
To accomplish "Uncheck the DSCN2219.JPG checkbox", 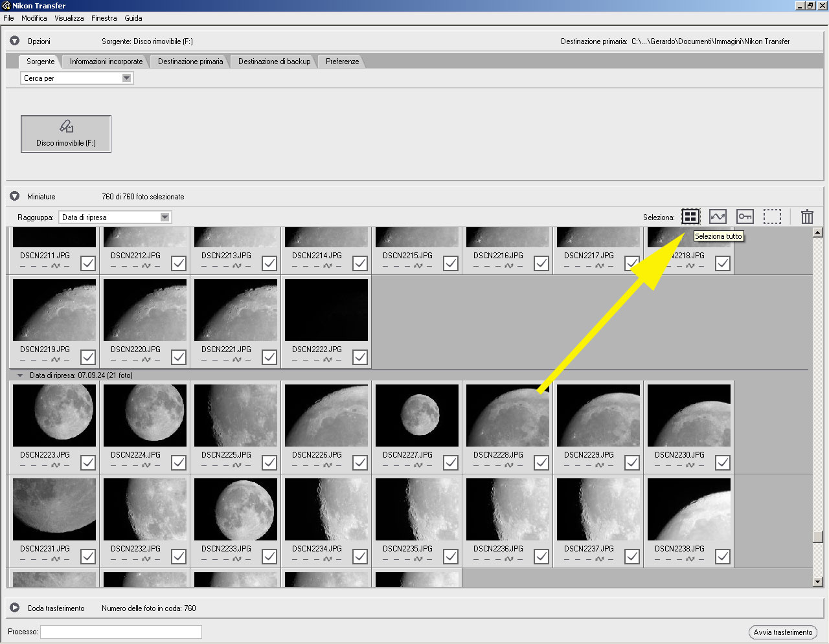I will click(x=88, y=357).
